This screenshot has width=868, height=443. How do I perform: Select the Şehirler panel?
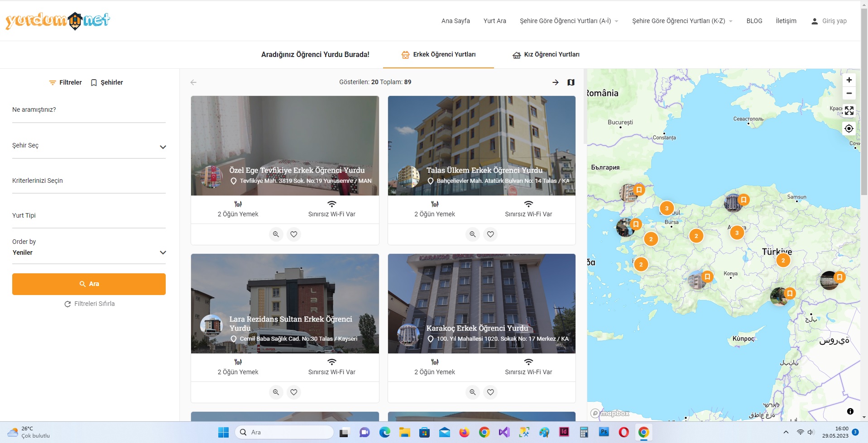click(x=107, y=82)
